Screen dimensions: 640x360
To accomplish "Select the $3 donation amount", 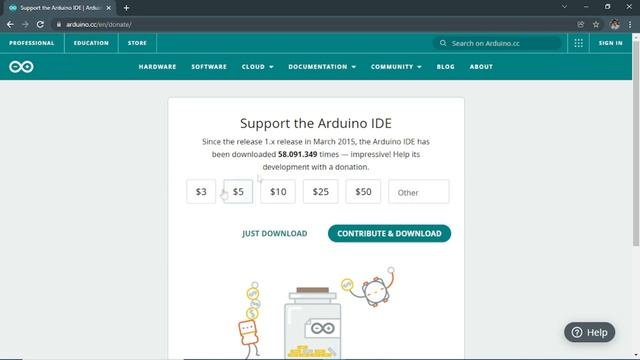I will pyautogui.click(x=201, y=191).
